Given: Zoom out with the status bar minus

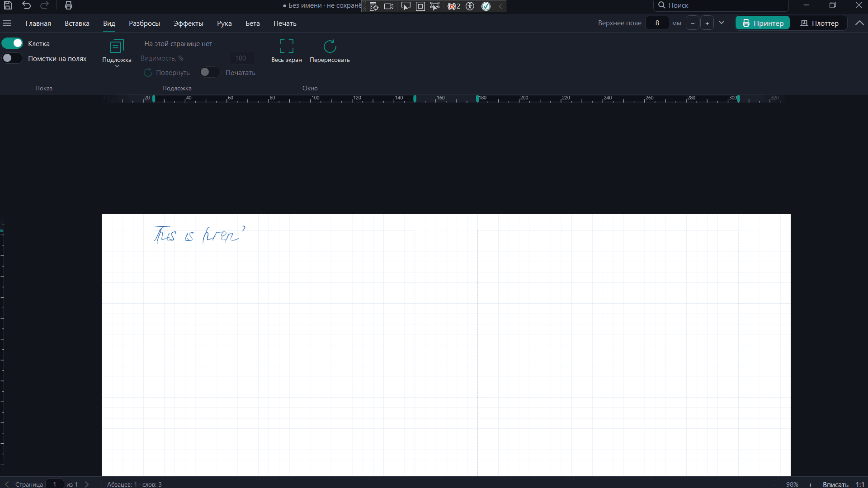Looking at the screenshot, I should click(x=774, y=484).
